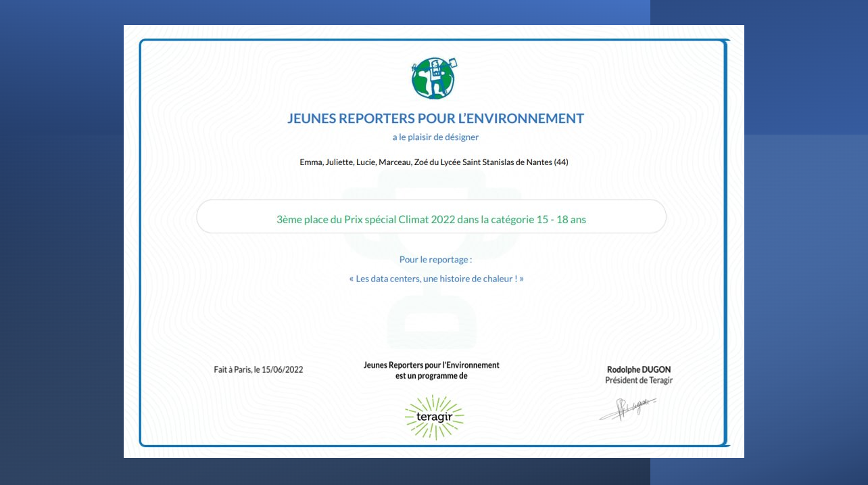
Task: Click the Teragir sunburst logo
Action: point(434,417)
